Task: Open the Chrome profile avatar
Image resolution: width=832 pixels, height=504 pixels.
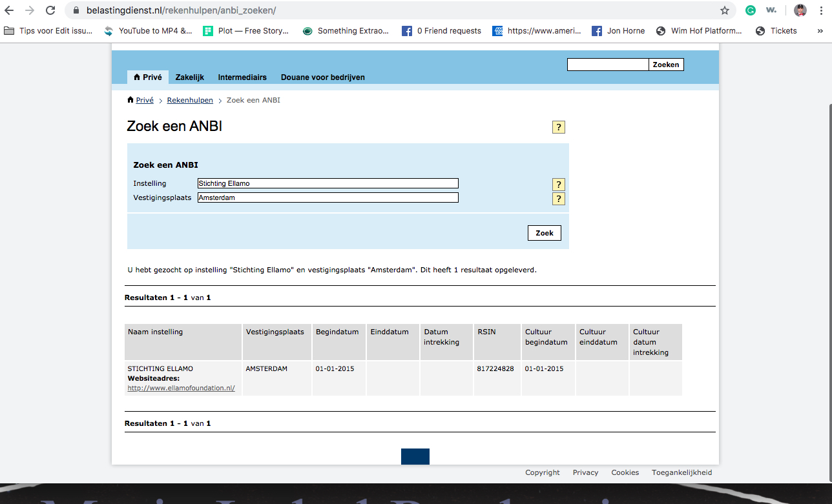Action: coord(800,10)
